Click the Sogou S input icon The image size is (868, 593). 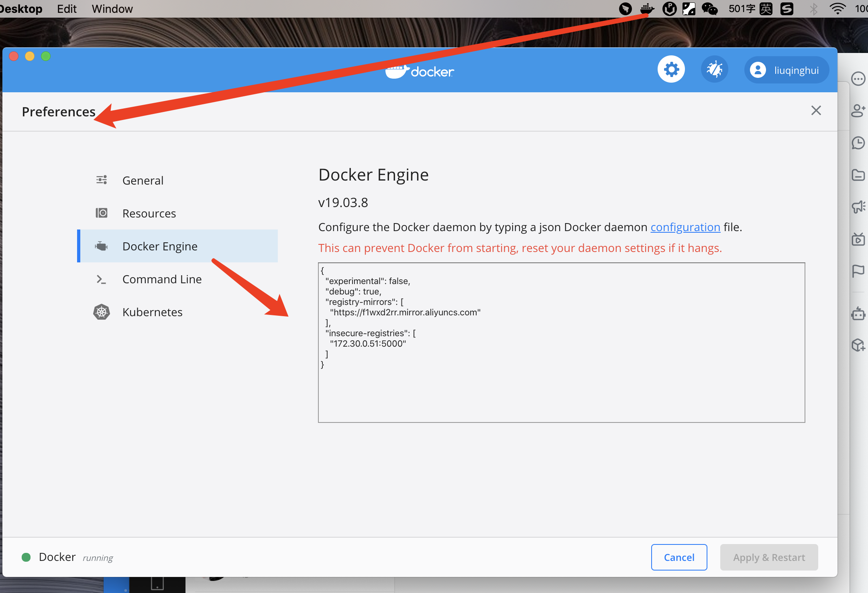pos(787,8)
